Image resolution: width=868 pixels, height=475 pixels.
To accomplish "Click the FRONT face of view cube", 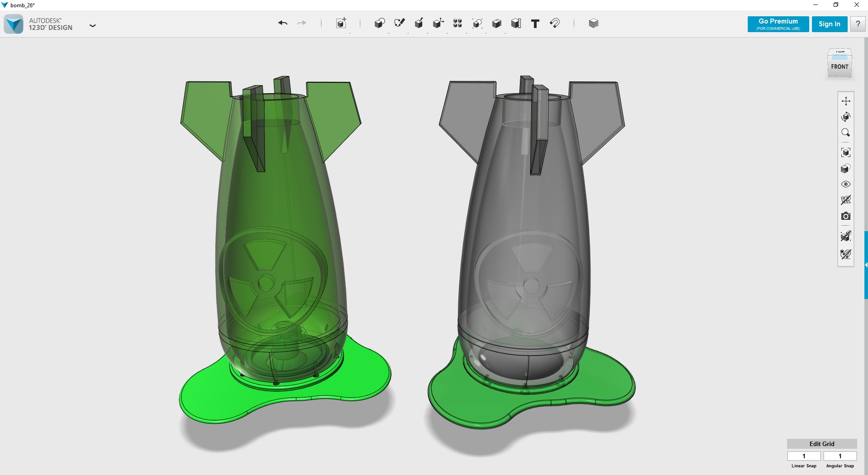I will pyautogui.click(x=840, y=67).
